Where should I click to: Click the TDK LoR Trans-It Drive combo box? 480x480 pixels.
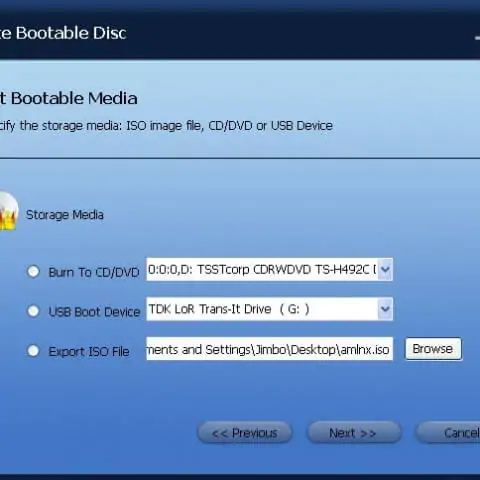(x=269, y=309)
